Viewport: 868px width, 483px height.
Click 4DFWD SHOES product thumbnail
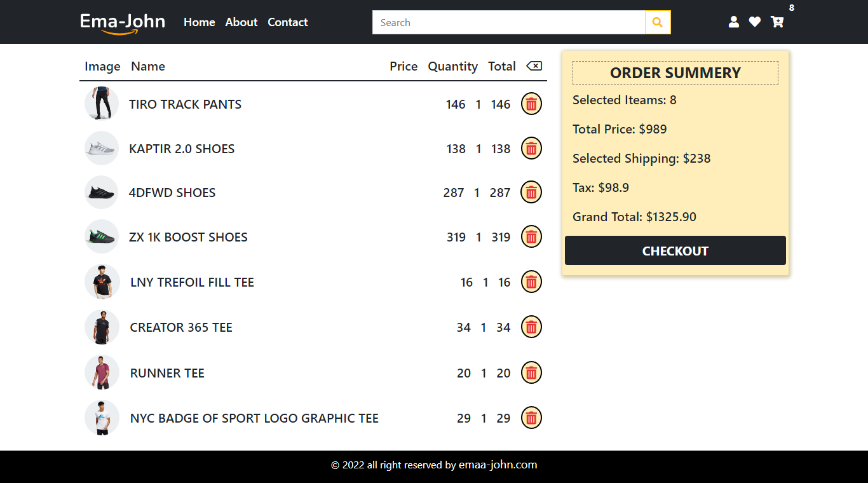[102, 192]
